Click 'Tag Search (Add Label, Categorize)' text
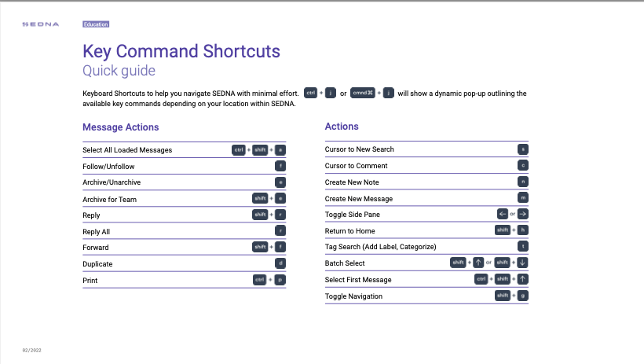This screenshot has width=644, height=364. point(381,247)
